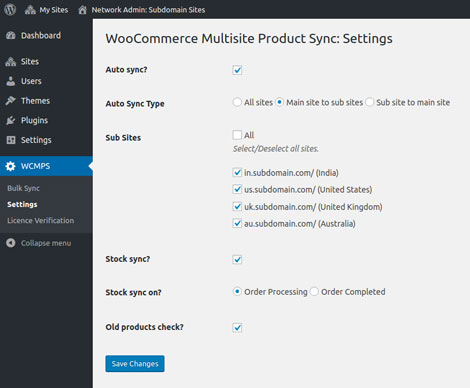This screenshot has height=388, width=470.
Task: Open the Sites sidebar icon
Action: 11,61
